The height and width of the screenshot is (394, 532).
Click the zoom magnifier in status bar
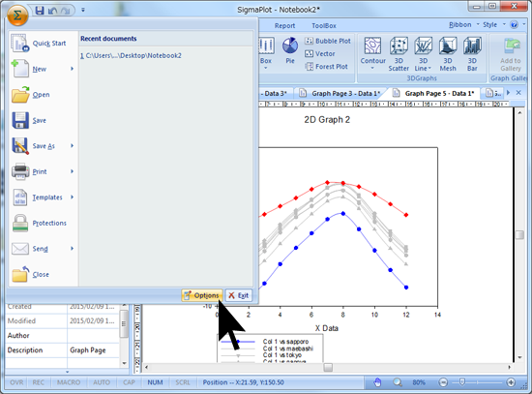397,382
